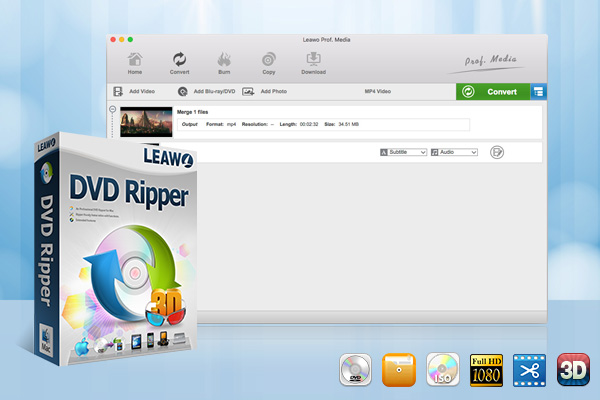Click the DVD disc feature icon
This screenshot has height=400, width=600.
click(x=355, y=370)
